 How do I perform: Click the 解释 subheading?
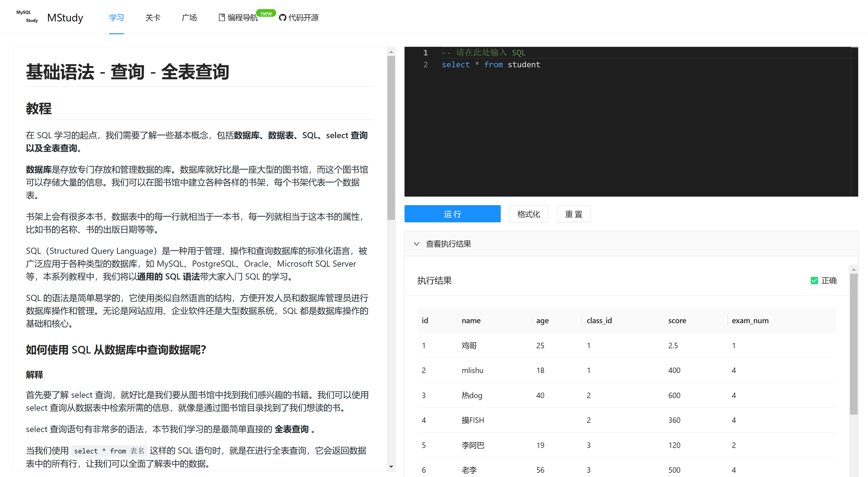tap(34, 375)
